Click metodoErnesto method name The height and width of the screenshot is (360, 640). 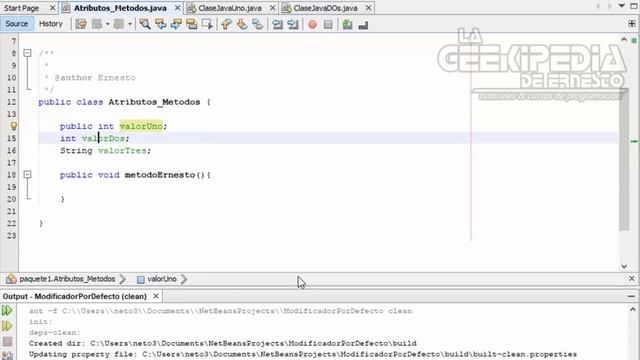pos(160,175)
